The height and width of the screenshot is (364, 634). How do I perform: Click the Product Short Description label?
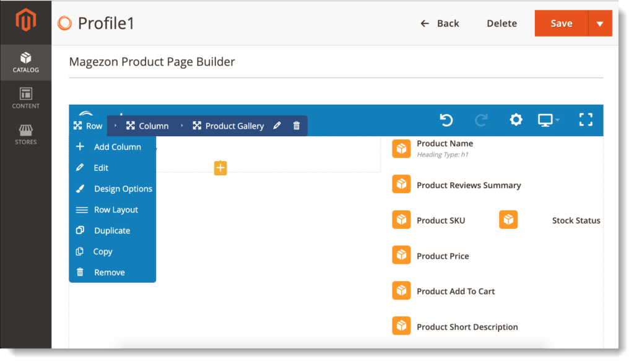[x=467, y=327]
